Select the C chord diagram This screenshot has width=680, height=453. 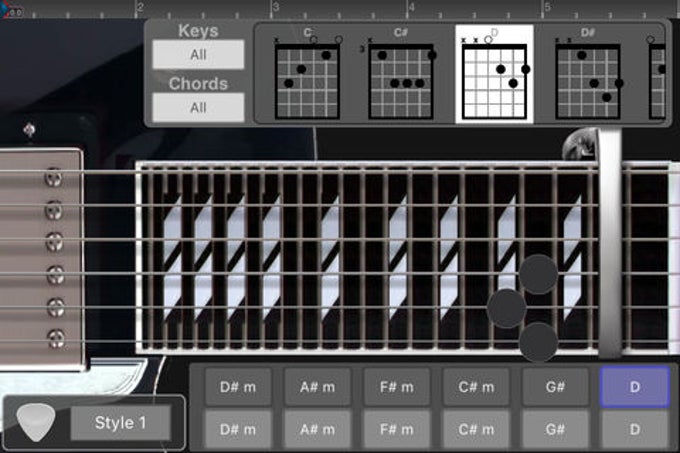pyautogui.click(x=307, y=74)
